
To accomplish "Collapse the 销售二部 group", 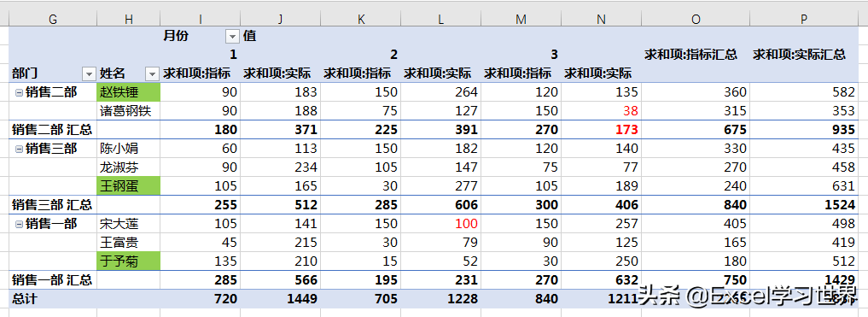I will tap(20, 92).
